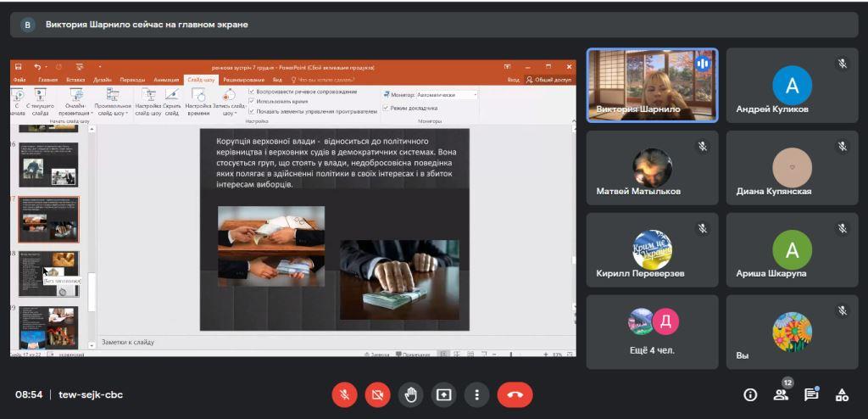Switch to the Дизайн ribbon tab
The height and width of the screenshot is (419, 868).
(x=102, y=80)
